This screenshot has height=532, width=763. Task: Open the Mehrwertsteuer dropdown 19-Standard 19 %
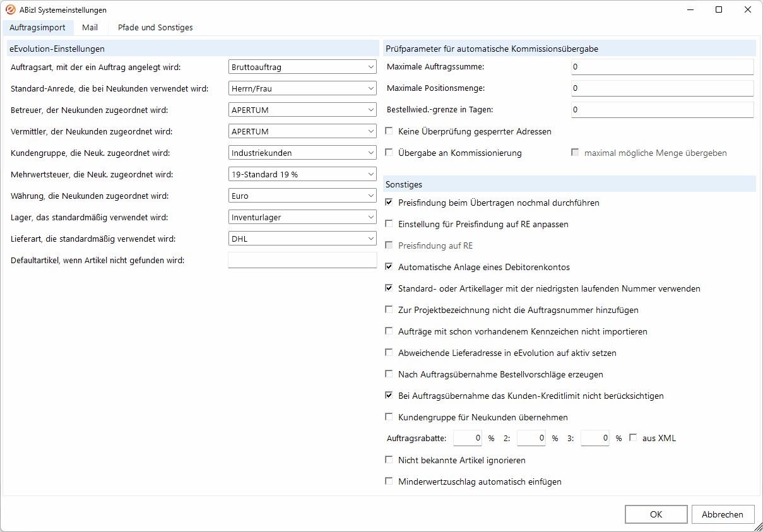point(302,174)
